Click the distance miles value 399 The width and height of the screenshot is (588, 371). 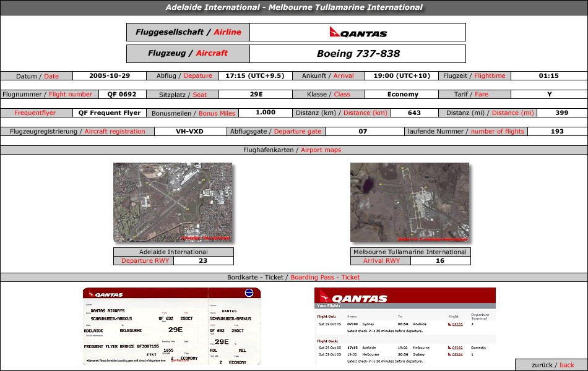[562, 113]
